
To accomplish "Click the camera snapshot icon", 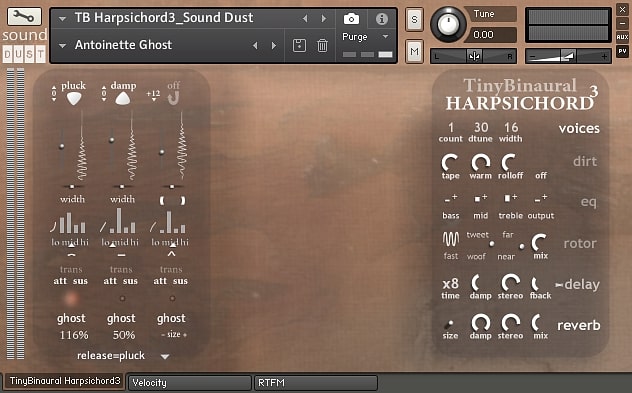I will [x=351, y=19].
